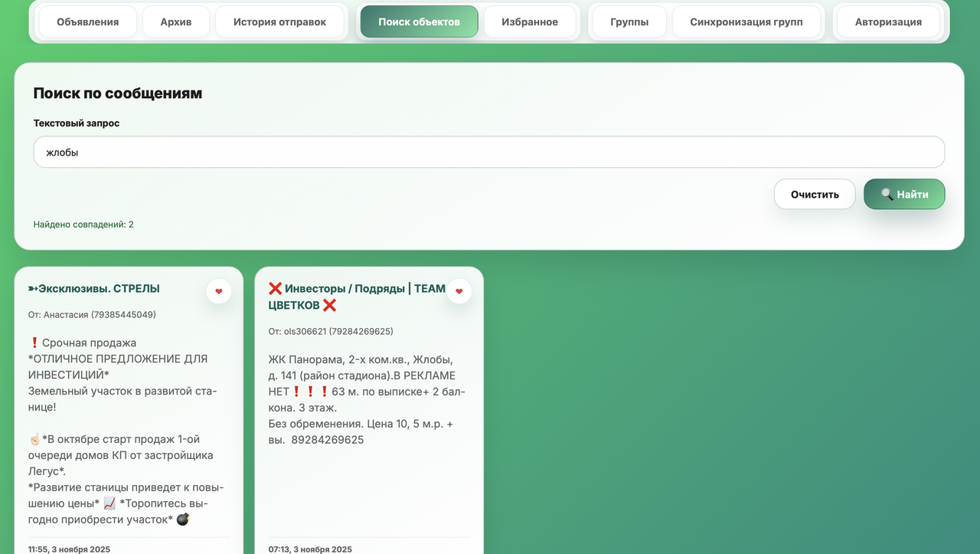Click the Очистить button
Screen dimensions: 980x554
pyautogui.click(x=815, y=194)
